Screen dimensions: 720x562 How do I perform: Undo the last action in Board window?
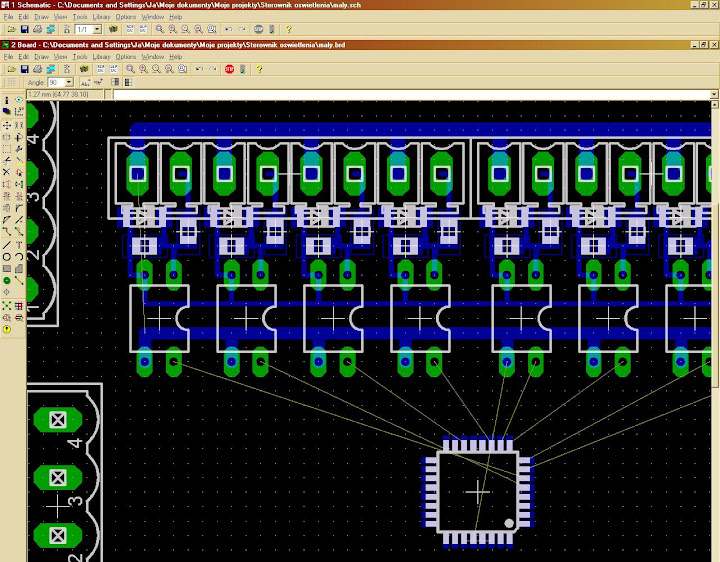pos(199,69)
